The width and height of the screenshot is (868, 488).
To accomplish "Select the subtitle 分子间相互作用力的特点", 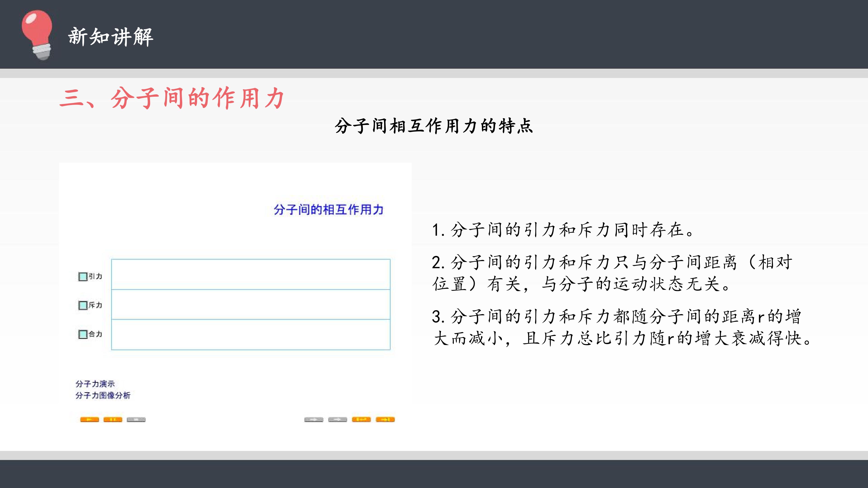I will coord(434,126).
